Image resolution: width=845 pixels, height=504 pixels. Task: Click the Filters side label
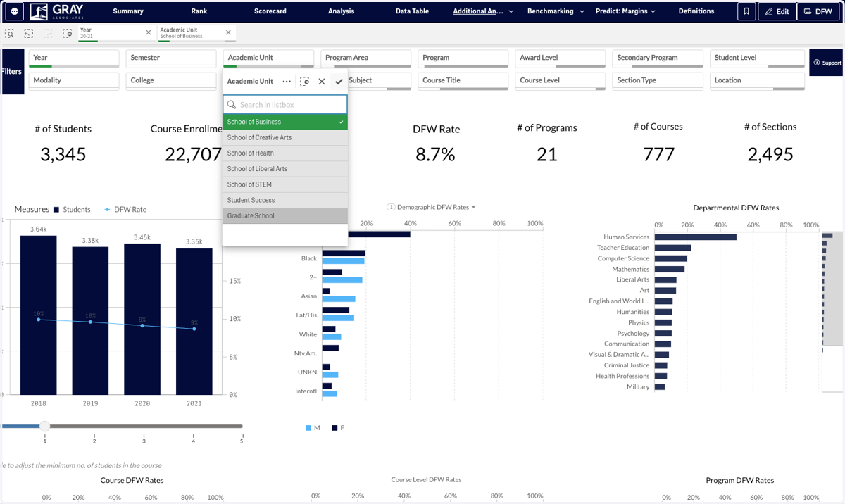[x=12, y=71]
